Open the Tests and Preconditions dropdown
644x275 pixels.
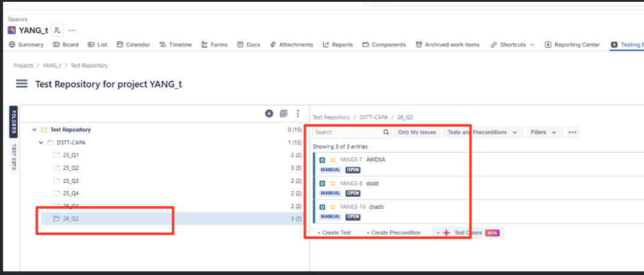[483, 132]
